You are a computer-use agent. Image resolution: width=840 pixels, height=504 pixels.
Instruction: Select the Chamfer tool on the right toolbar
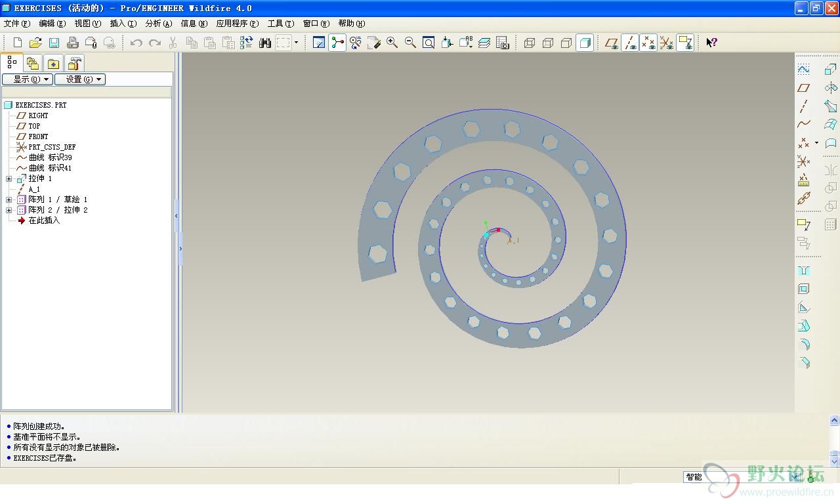click(x=803, y=363)
